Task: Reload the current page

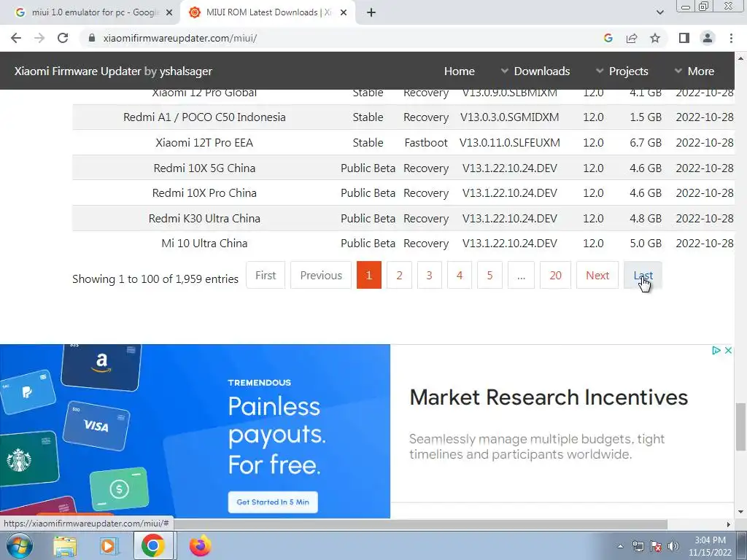Action: point(63,38)
